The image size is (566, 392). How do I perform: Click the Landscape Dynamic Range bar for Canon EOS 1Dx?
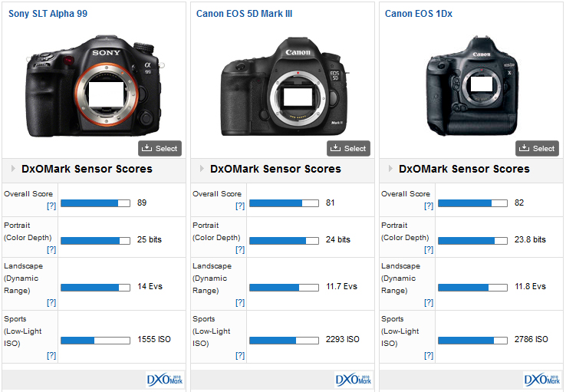[473, 288]
